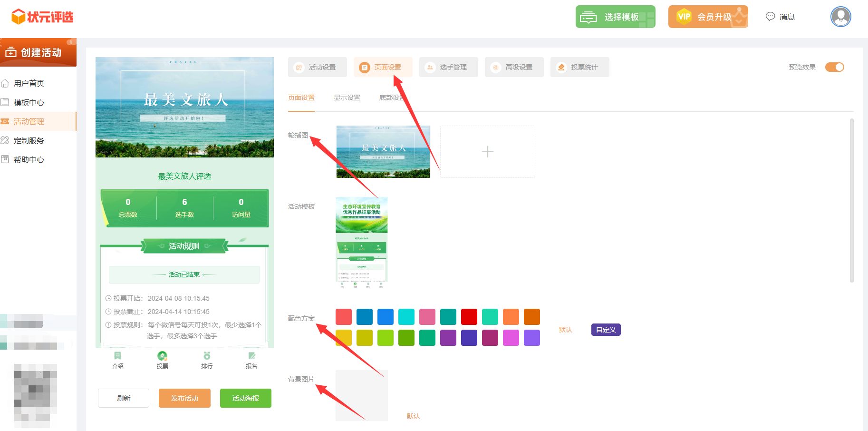This screenshot has width=868, height=431.
Task: Click the 介绍 icon in preview footer
Action: 117,356
